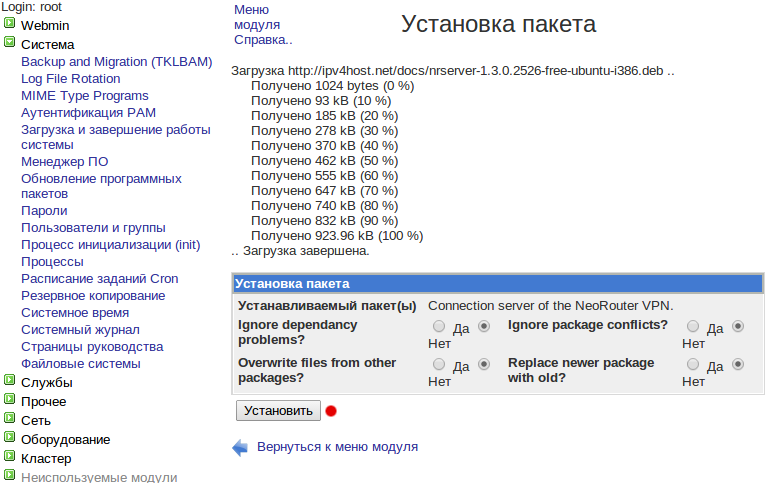Open the Справка.. help link

coord(263,40)
